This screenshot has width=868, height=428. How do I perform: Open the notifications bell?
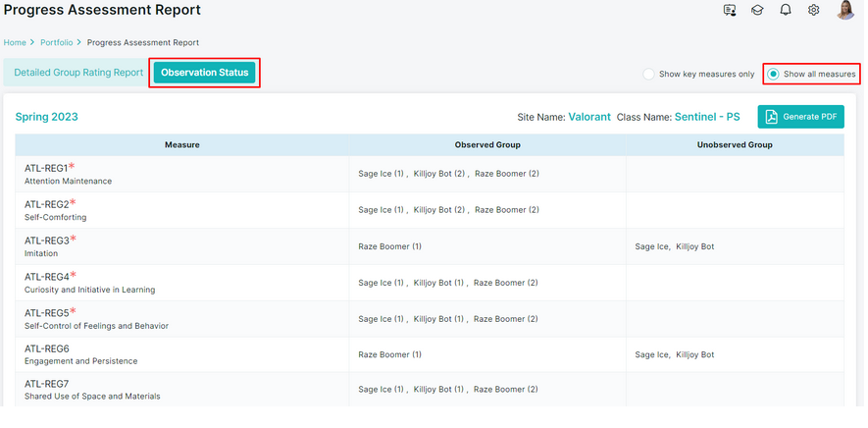[x=786, y=11]
